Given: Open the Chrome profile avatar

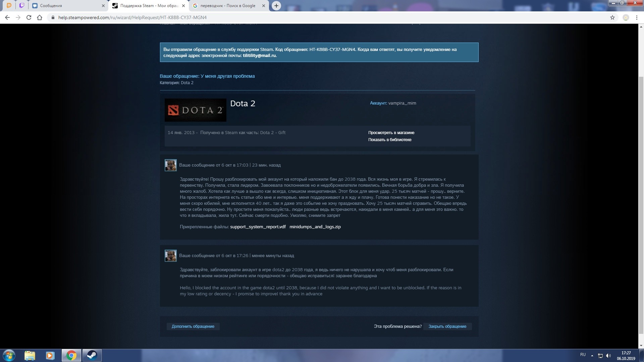Looking at the screenshot, I should click(x=626, y=17).
